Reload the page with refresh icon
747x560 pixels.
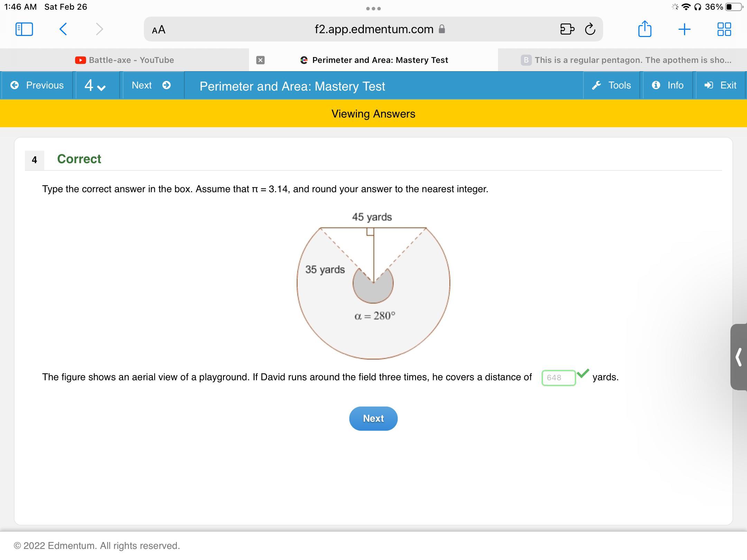[x=590, y=29]
